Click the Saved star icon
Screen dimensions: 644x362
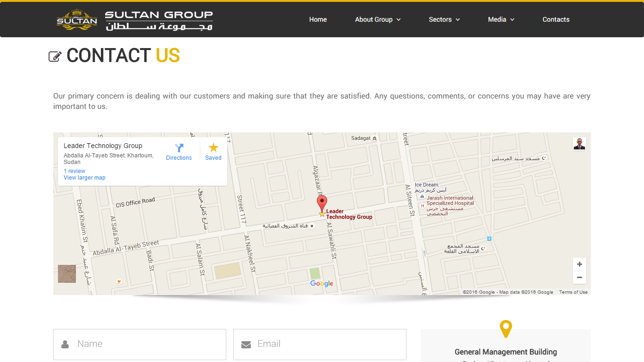(x=213, y=148)
